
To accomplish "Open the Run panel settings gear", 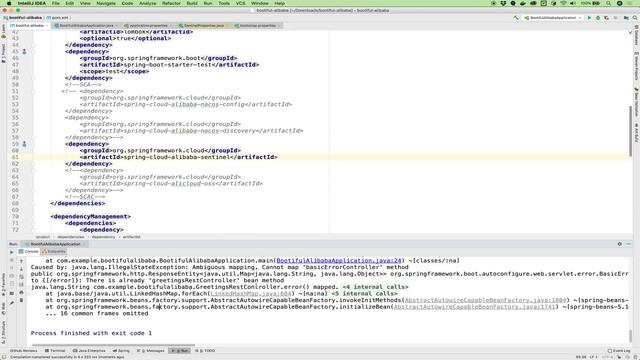I will (620, 244).
